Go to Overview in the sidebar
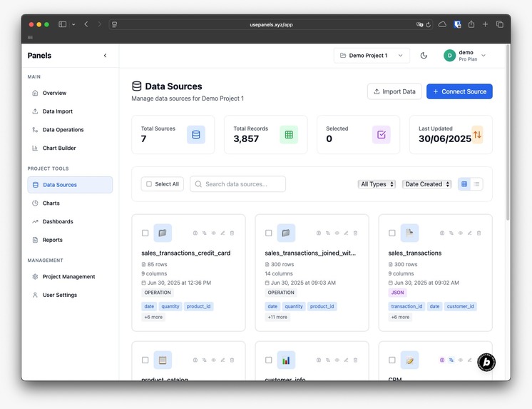Image resolution: width=532 pixels, height=409 pixels. click(x=70, y=93)
